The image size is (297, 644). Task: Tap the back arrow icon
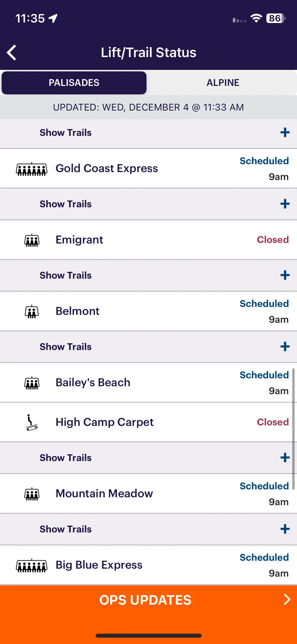12,52
